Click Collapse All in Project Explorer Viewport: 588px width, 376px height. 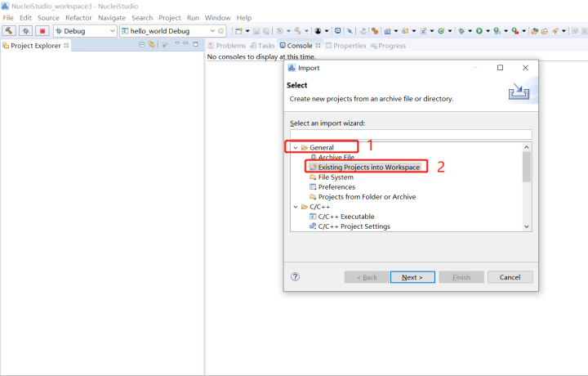point(142,45)
